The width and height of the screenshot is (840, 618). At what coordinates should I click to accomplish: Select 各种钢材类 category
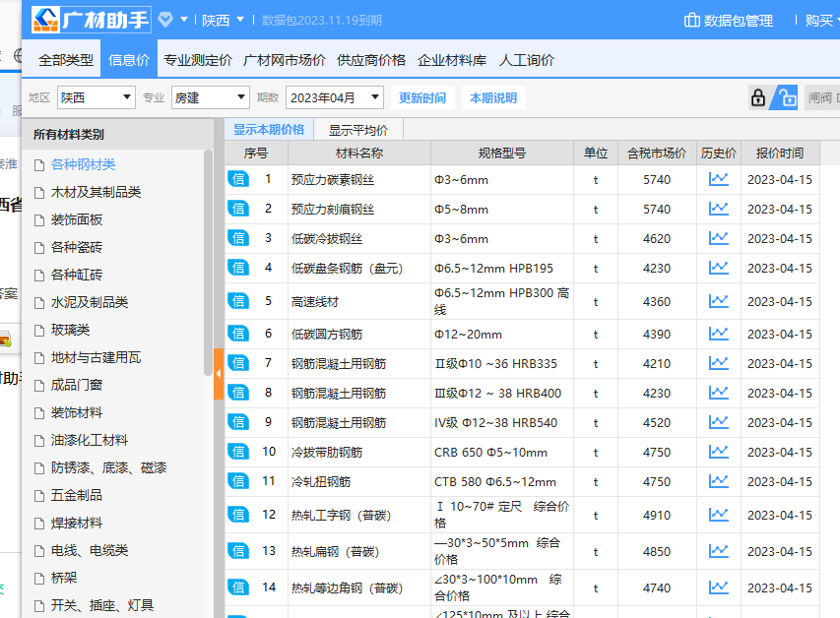(x=83, y=164)
